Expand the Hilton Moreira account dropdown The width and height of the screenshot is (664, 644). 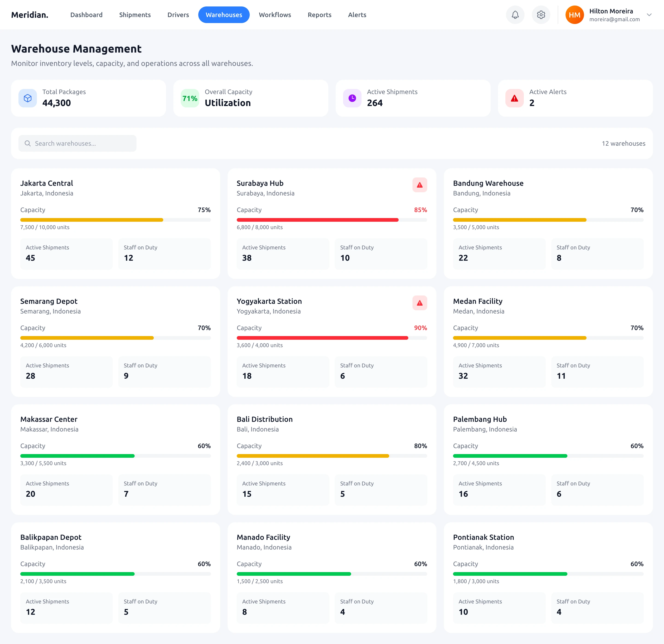coord(649,15)
